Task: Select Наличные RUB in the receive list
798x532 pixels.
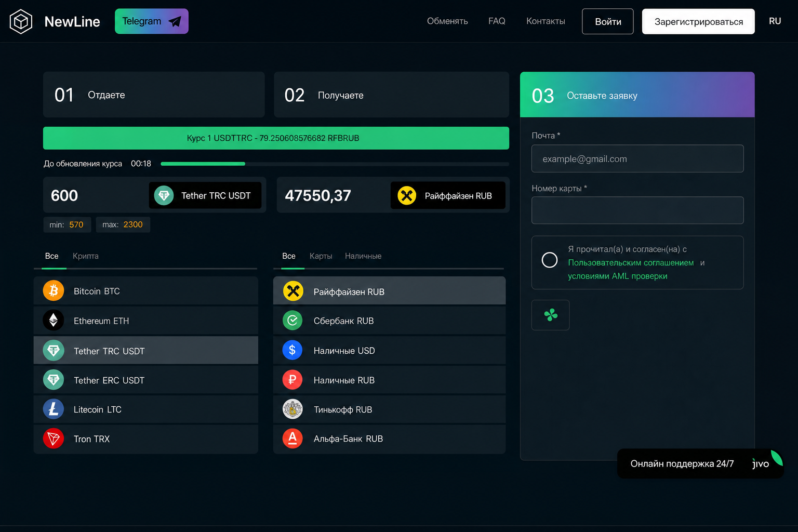Action: coord(389,380)
